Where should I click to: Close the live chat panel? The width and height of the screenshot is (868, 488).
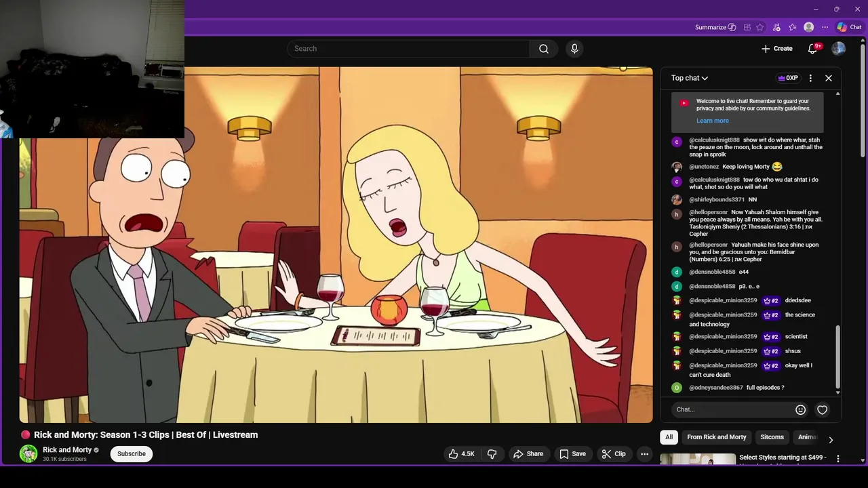click(x=828, y=78)
